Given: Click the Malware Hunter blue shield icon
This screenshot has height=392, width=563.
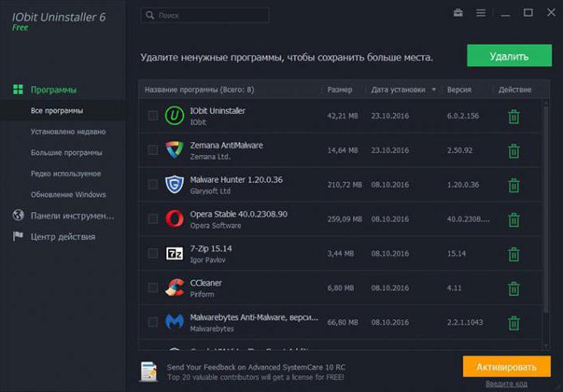Looking at the screenshot, I should [175, 184].
